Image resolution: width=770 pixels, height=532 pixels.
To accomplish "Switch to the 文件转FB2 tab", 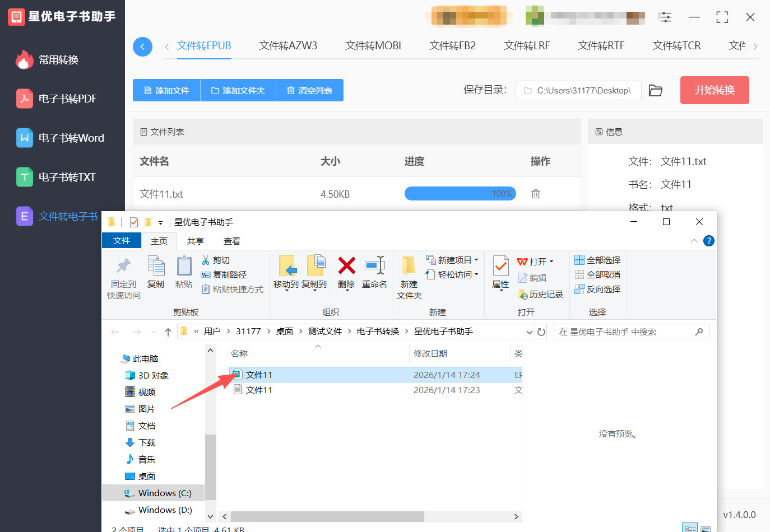I will pos(453,46).
